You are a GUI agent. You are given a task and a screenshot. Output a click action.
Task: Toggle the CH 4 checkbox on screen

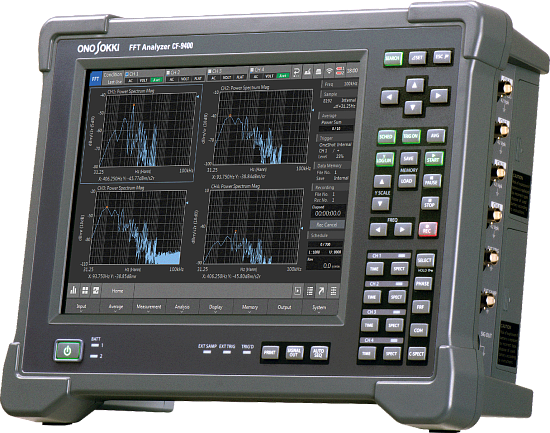click(252, 70)
